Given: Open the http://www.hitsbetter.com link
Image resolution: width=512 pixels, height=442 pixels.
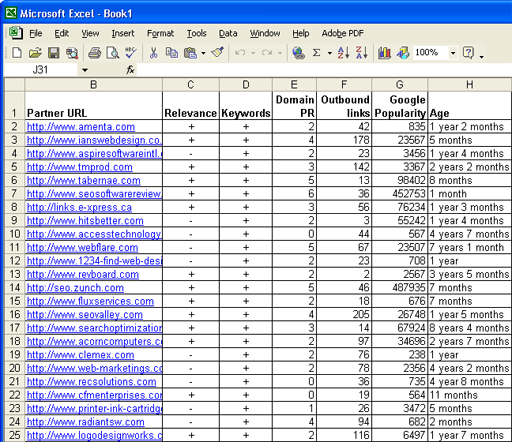Looking at the screenshot, I should (x=85, y=221).
